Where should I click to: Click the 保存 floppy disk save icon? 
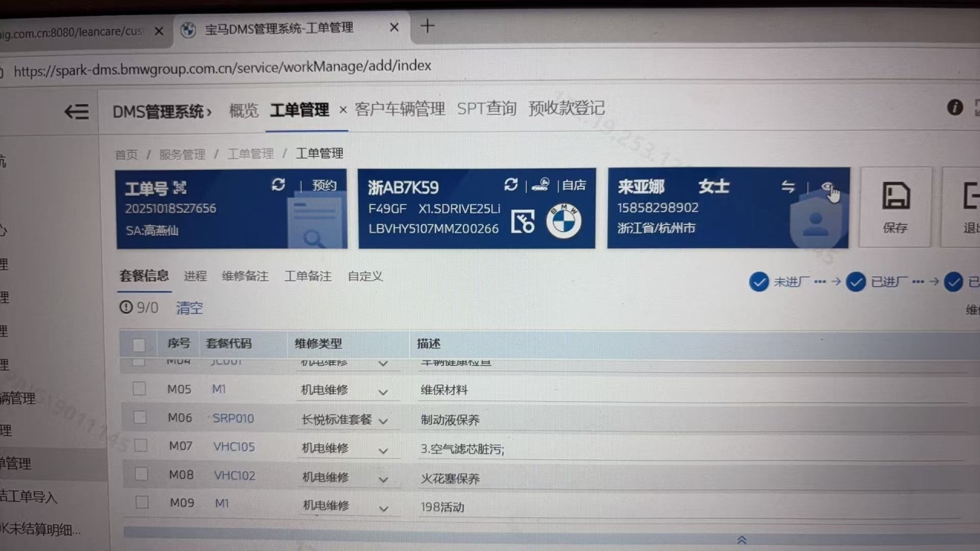(895, 197)
